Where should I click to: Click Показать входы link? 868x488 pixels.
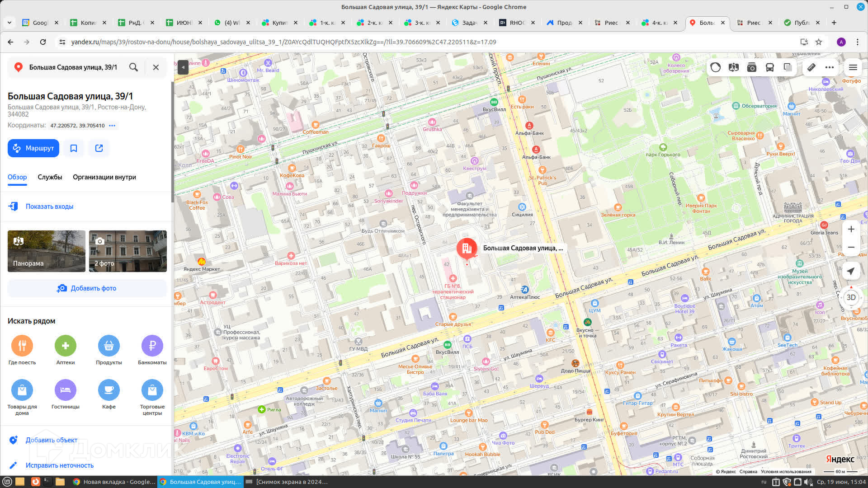click(49, 206)
